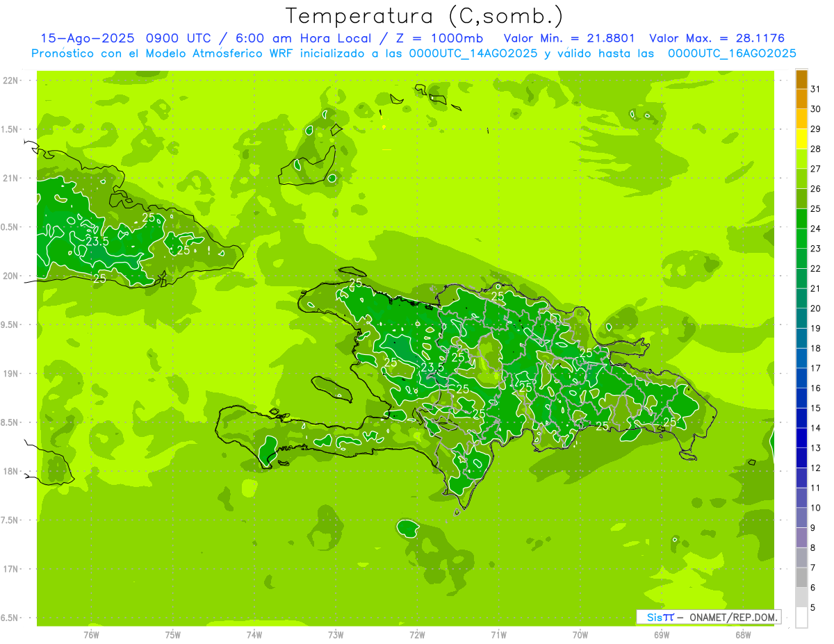Click the "1.5N" latitude axis label

[x=10, y=129]
